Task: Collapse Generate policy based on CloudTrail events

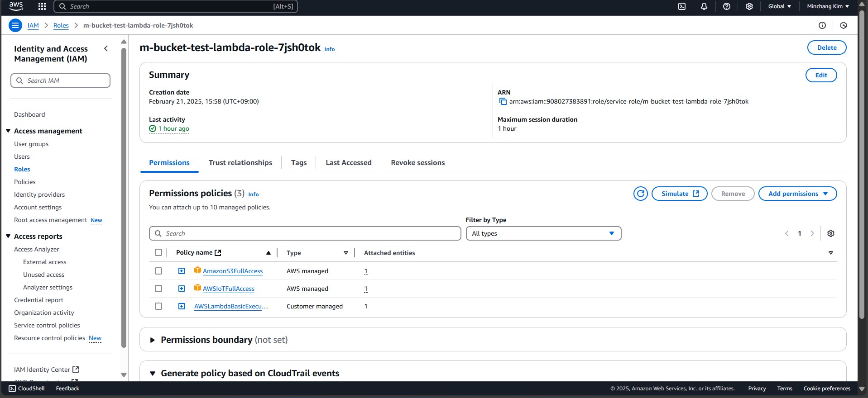Action: 153,374
